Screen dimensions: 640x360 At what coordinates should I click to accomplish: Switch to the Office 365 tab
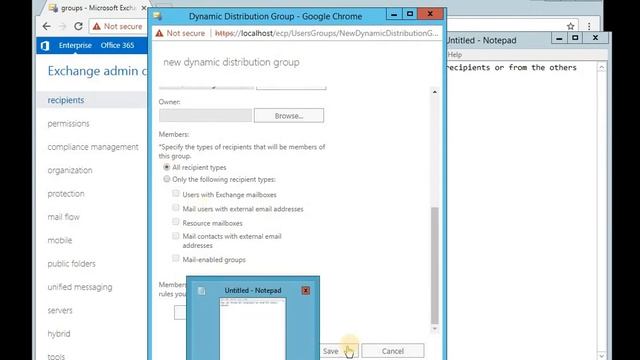[x=118, y=45]
